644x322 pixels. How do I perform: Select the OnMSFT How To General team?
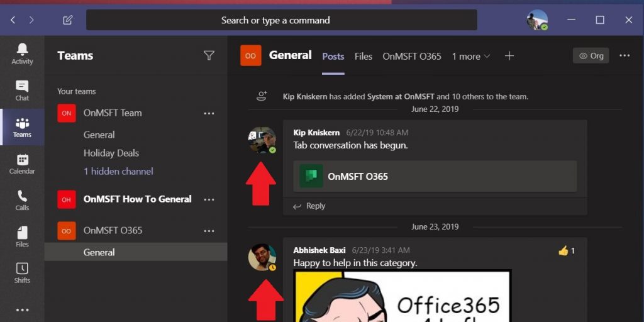click(138, 199)
